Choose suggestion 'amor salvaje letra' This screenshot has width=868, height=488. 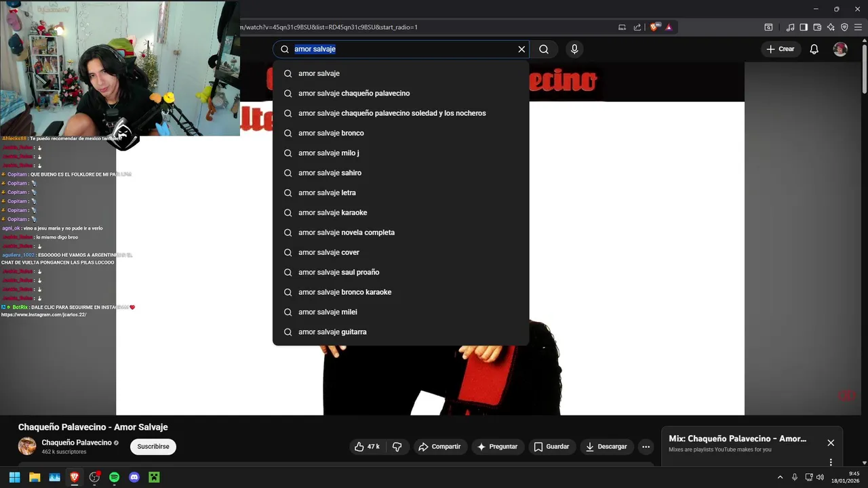(x=401, y=192)
